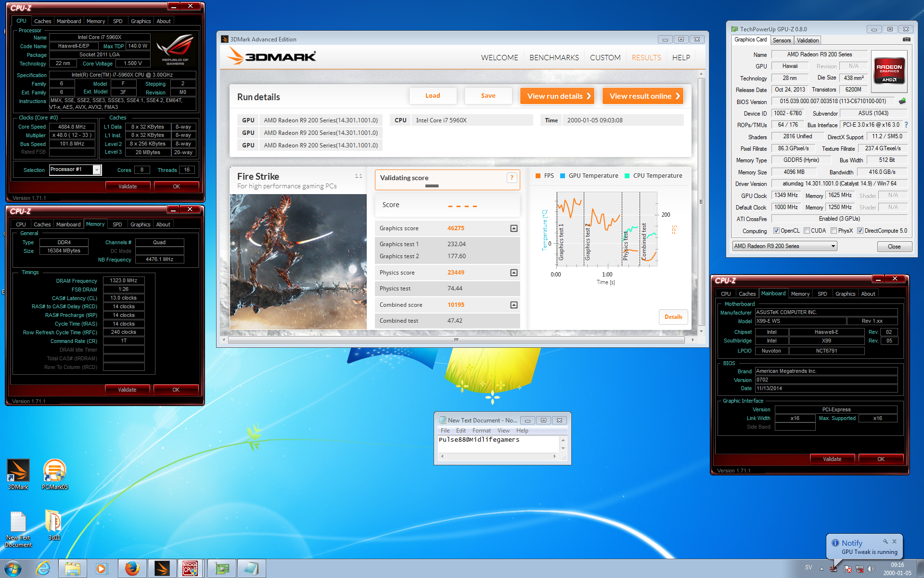The width and height of the screenshot is (924, 578).
Task: Open Graphics tab in CPU-Z Mainboard window
Action: [845, 294]
